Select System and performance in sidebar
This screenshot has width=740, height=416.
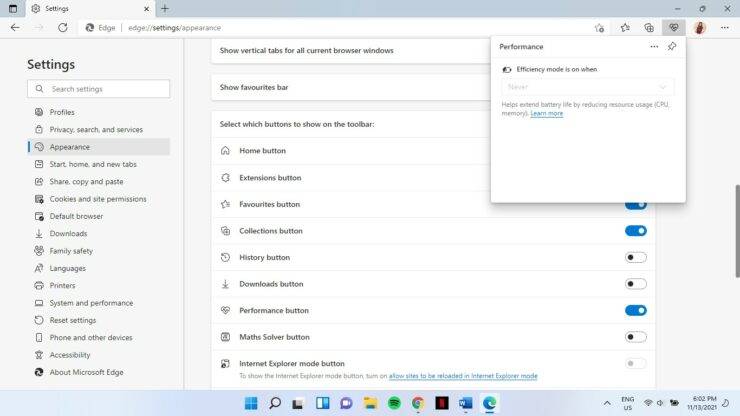(x=91, y=303)
